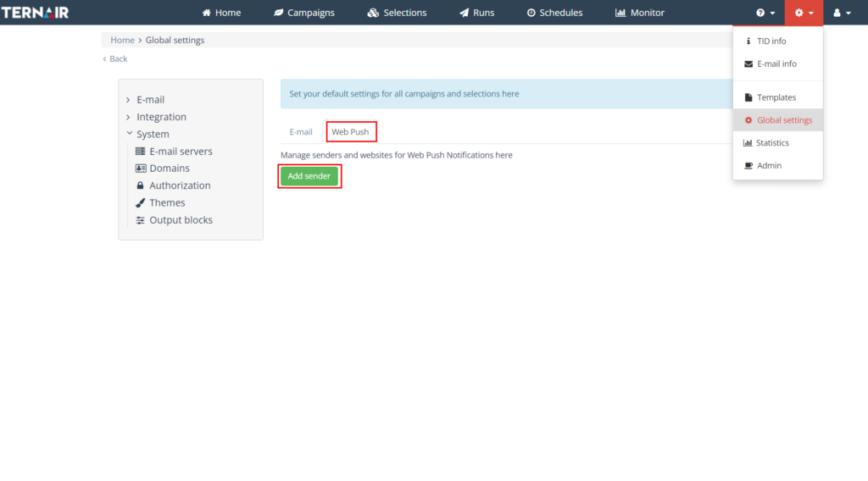Click the blue default settings info banner text
Image resolution: width=868 pixels, height=481 pixels.
404,94
